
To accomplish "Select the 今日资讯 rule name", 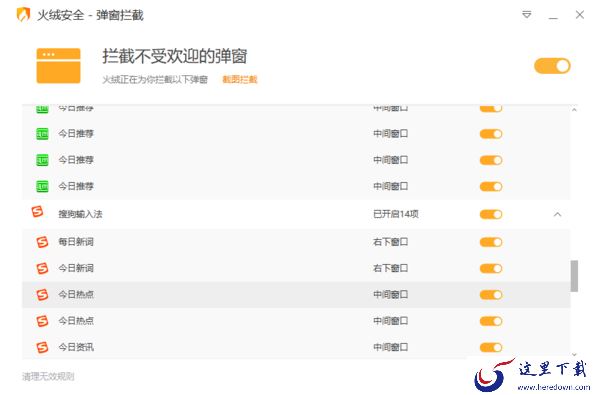I will (76, 347).
